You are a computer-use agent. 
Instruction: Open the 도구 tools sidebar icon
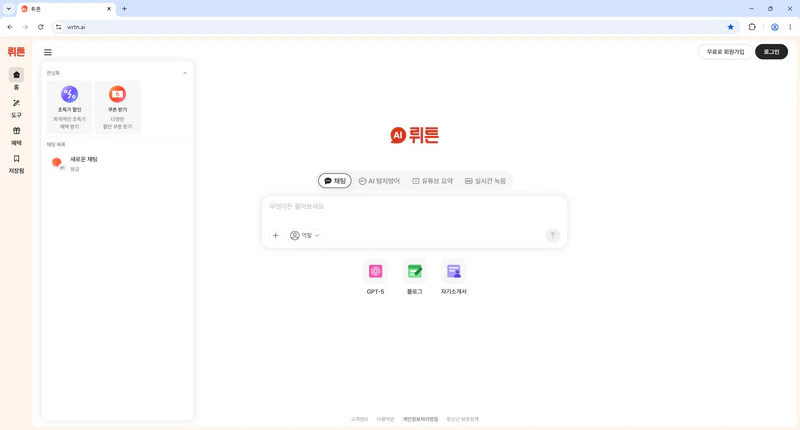point(16,103)
